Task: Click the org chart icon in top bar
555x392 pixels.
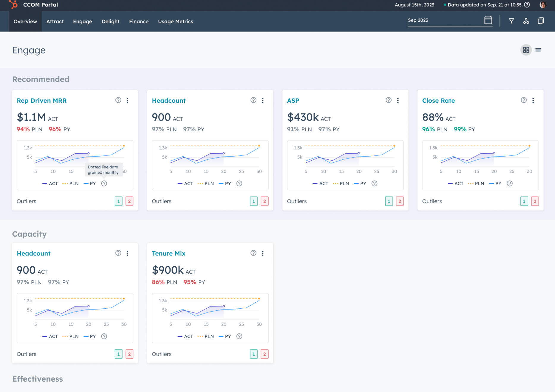Action: (x=526, y=21)
